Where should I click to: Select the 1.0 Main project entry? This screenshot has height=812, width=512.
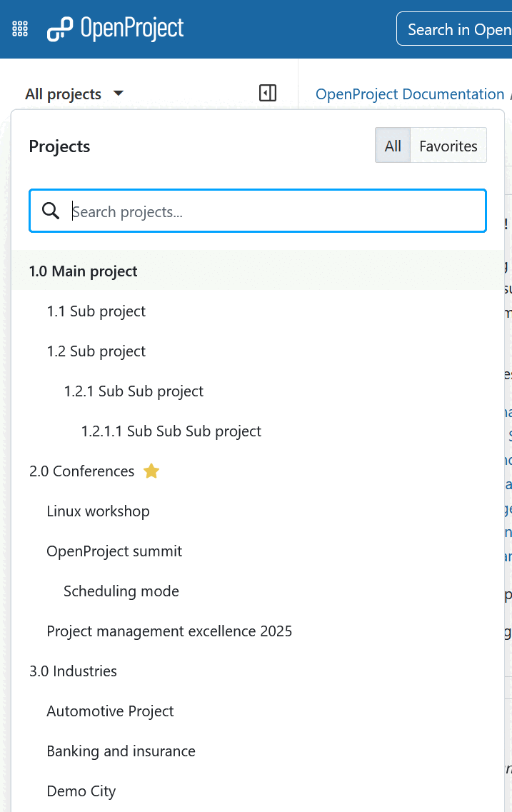pos(83,271)
